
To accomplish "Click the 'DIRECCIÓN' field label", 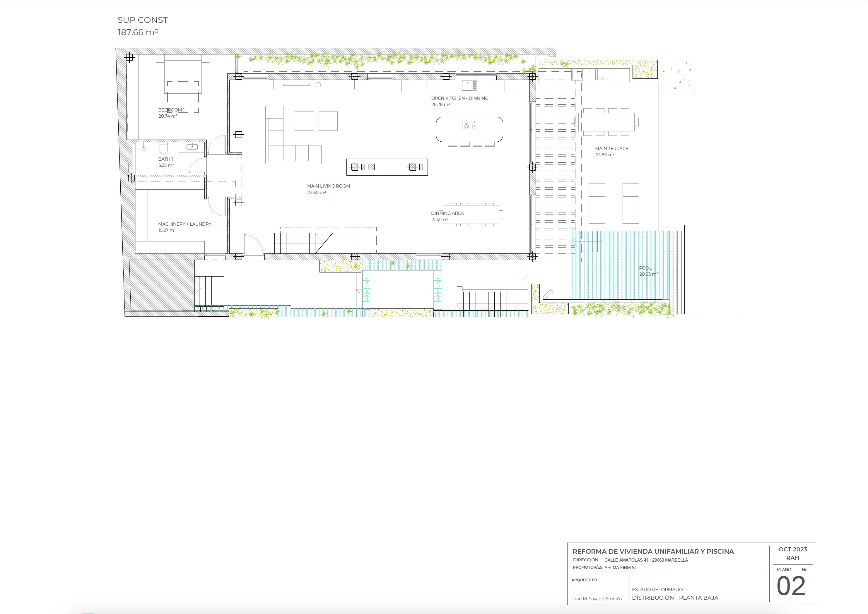I will point(585,560).
